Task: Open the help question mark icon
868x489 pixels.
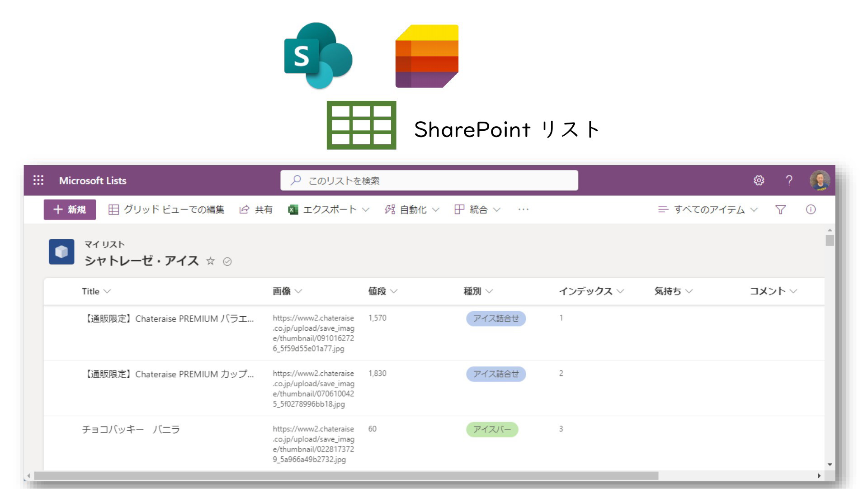Action: pyautogui.click(x=789, y=180)
